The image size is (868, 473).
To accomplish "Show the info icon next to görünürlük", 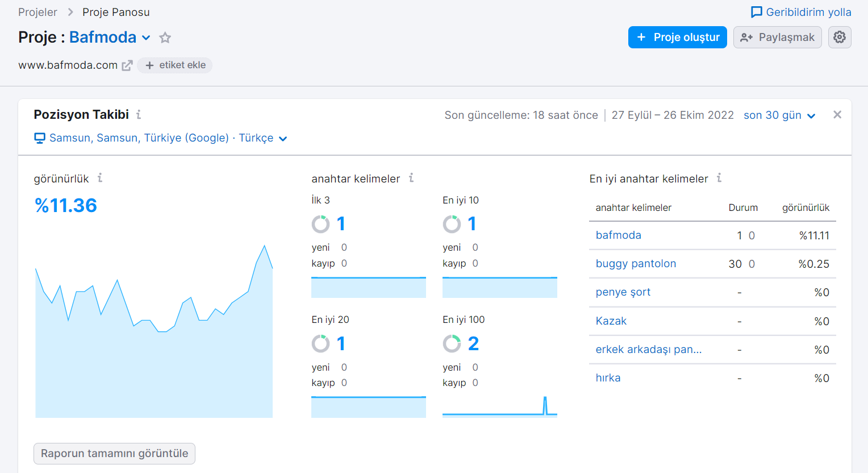I will [x=99, y=178].
